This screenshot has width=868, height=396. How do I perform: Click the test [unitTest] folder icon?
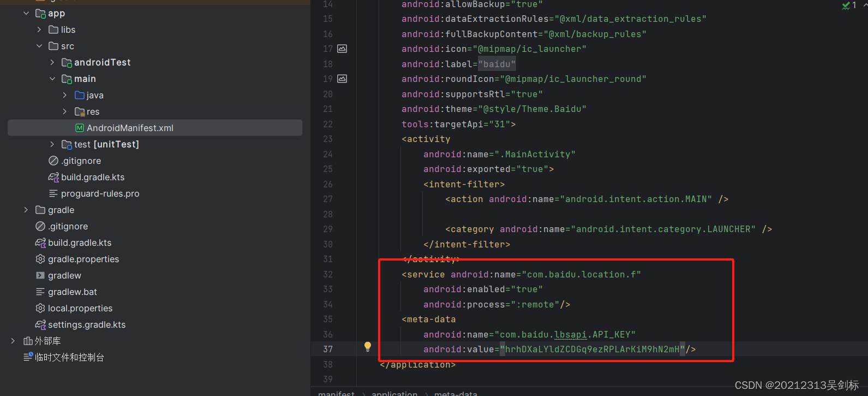(67, 144)
